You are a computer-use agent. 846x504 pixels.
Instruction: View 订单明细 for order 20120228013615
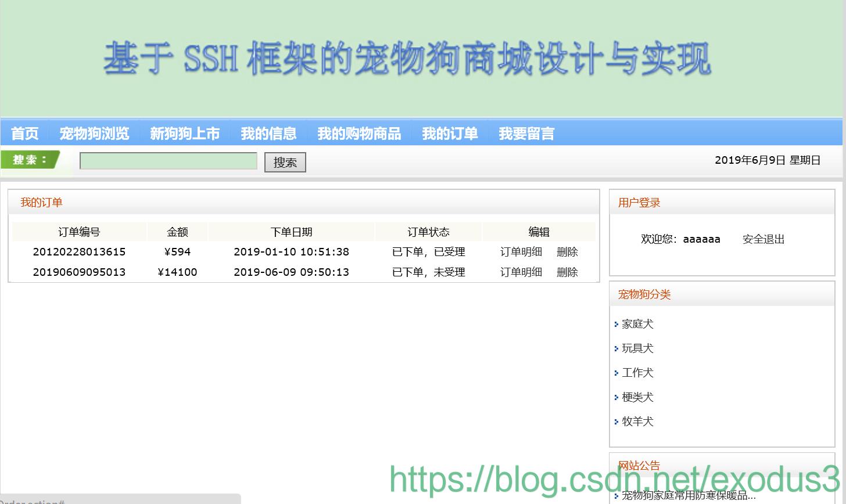point(521,252)
